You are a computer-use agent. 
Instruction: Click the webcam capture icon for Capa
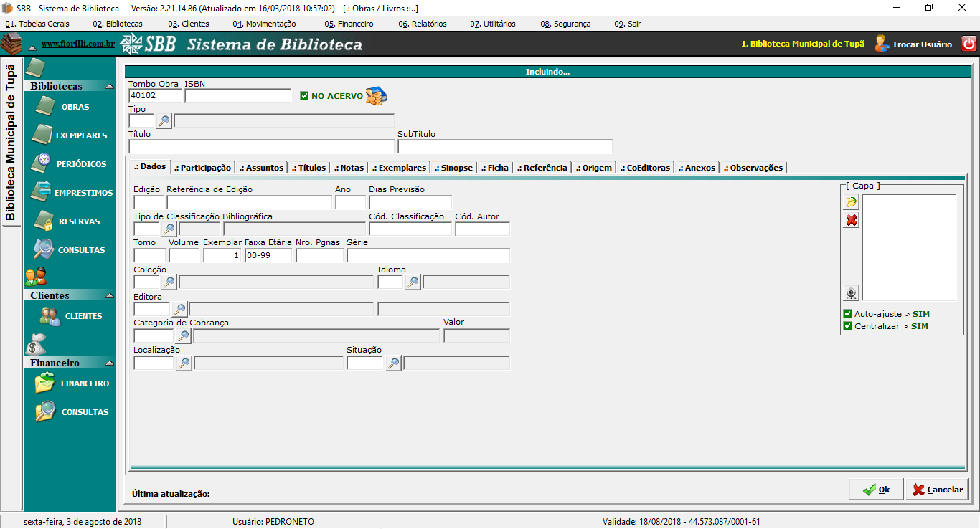coord(851,292)
